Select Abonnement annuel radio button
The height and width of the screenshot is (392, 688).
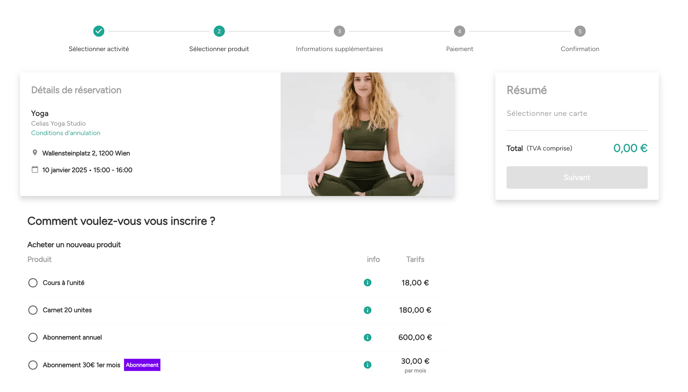(32, 337)
